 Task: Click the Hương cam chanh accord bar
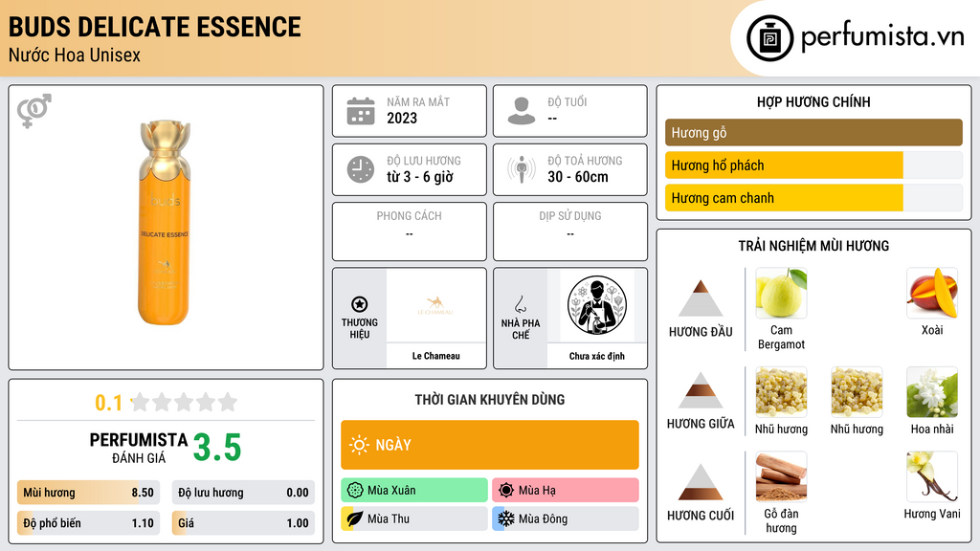[813, 197]
